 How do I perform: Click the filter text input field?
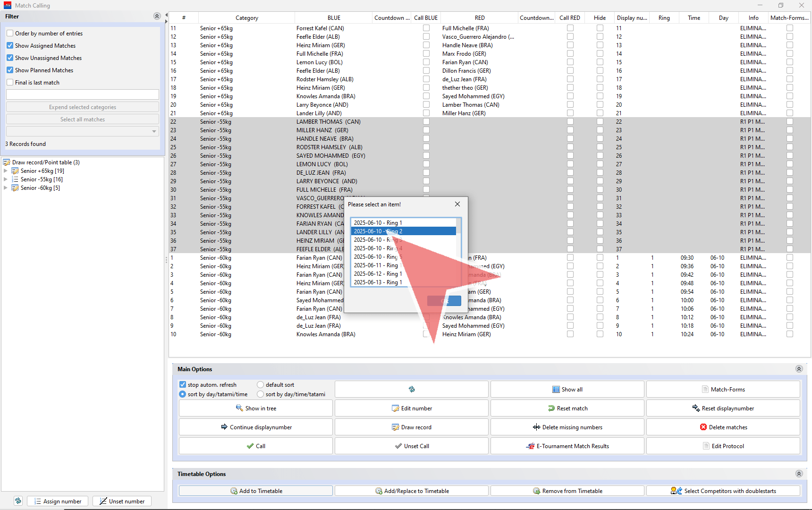click(83, 94)
